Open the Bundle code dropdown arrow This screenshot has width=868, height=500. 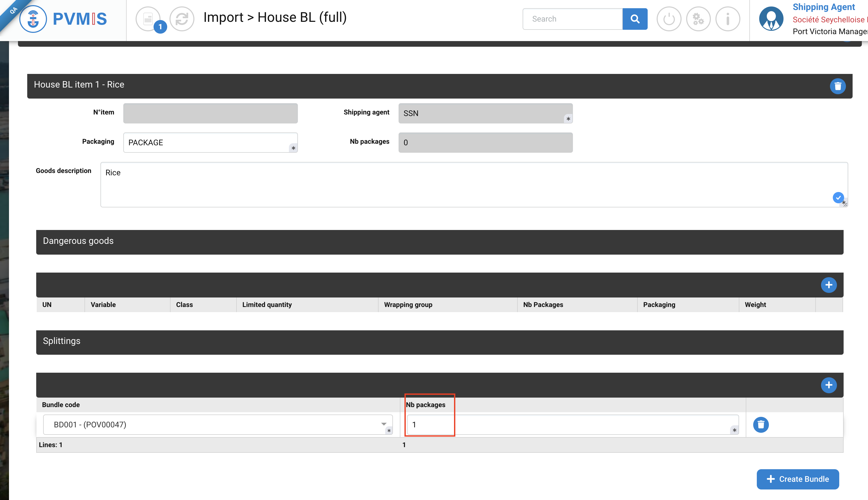click(x=384, y=425)
